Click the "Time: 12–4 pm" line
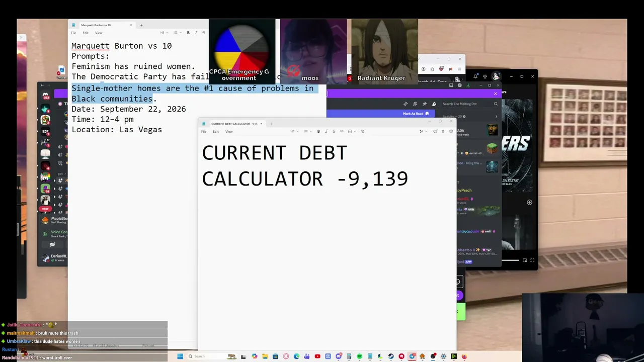The height and width of the screenshot is (362, 644). click(103, 120)
